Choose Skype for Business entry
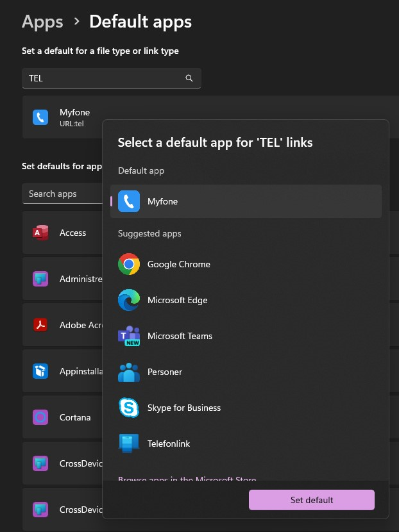The image size is (399, 532). [246, 408]
